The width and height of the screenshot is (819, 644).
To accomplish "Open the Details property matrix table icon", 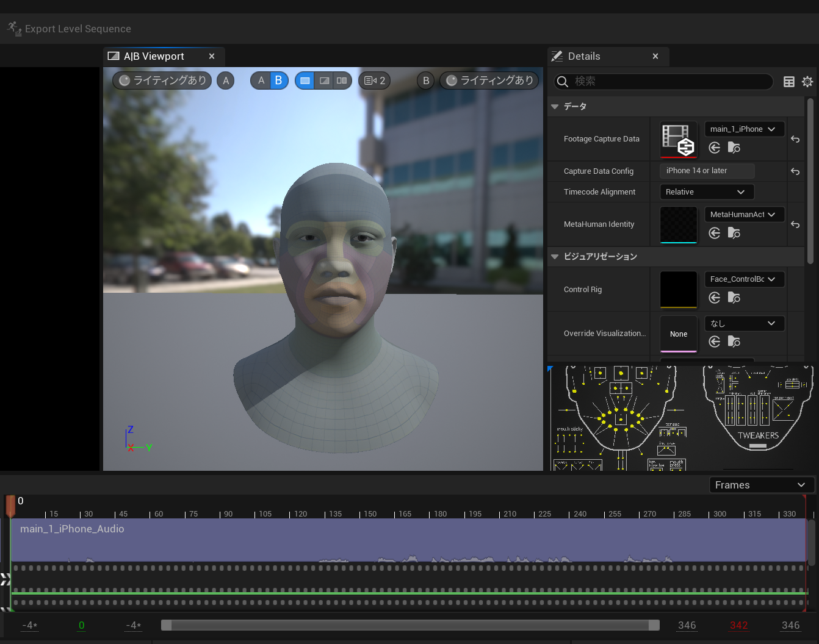I will pos(789,82).
